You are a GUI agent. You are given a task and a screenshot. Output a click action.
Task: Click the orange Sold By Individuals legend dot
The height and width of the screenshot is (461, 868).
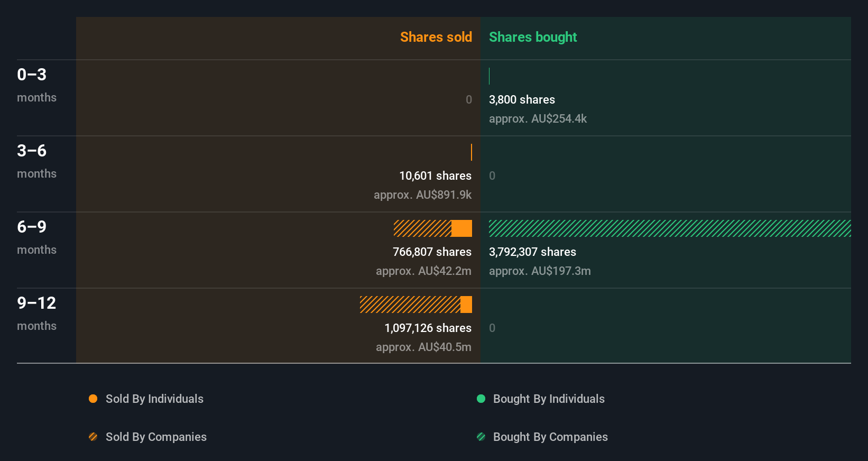[x=93, y=399]
